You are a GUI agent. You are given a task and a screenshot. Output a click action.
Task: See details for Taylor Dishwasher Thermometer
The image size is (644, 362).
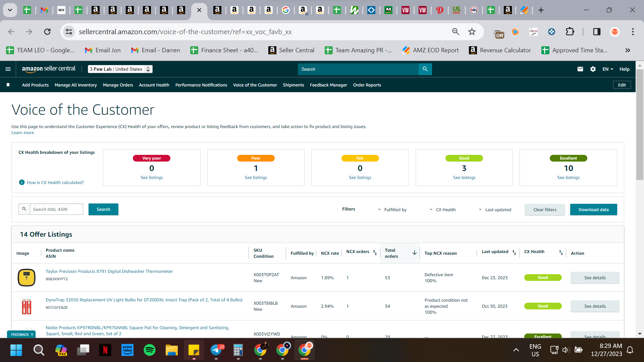pos(595,278)
